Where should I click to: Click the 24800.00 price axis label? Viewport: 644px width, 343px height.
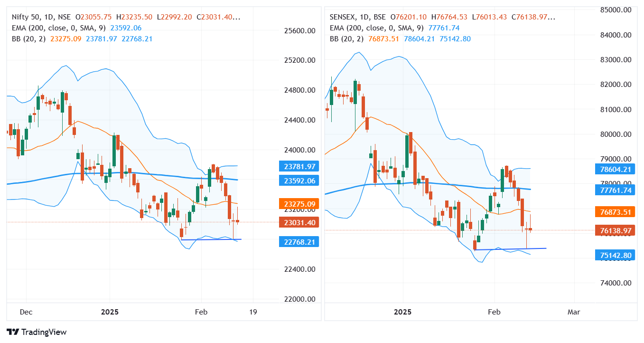click(x=299, y=90)
